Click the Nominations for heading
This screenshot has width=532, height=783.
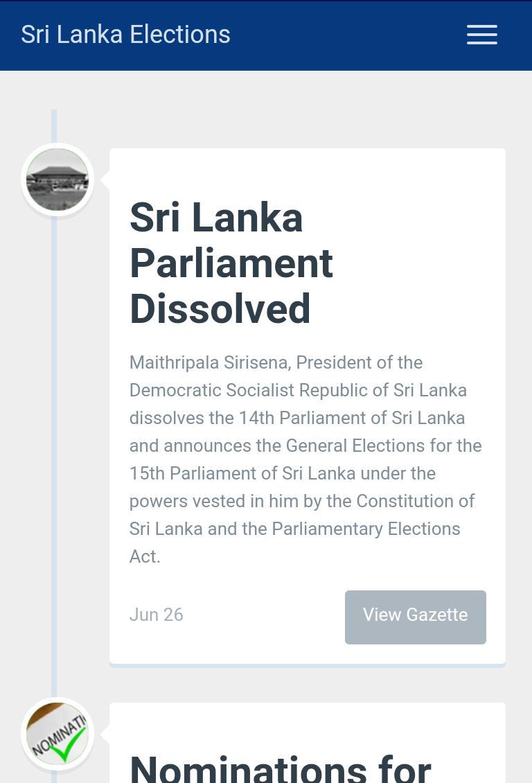pyautogui.click(x=280, y=766)
